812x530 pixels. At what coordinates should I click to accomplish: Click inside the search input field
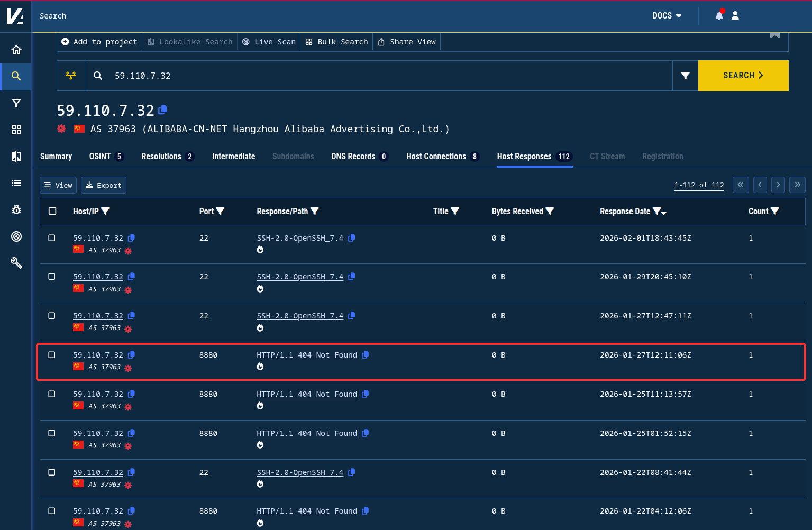(370, 75)
